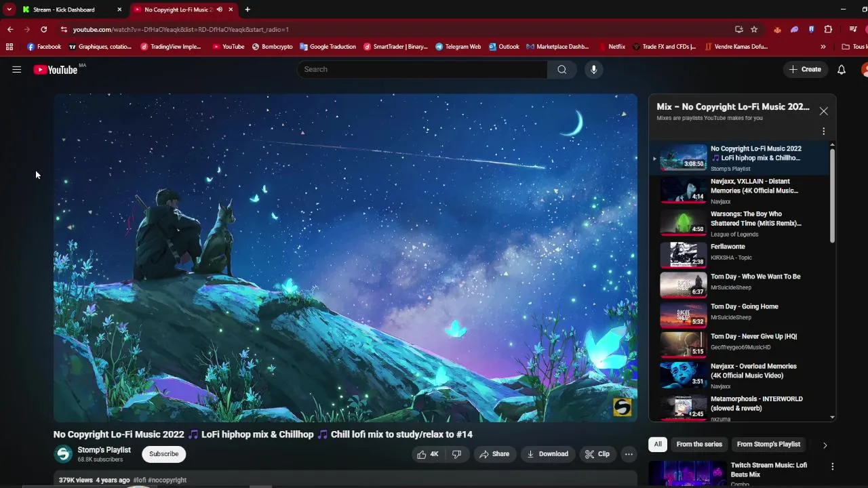Open Telegram Web bookmark
Image resolution: width=868 pixels, height=488 pixels.
(x=458, y=47)
